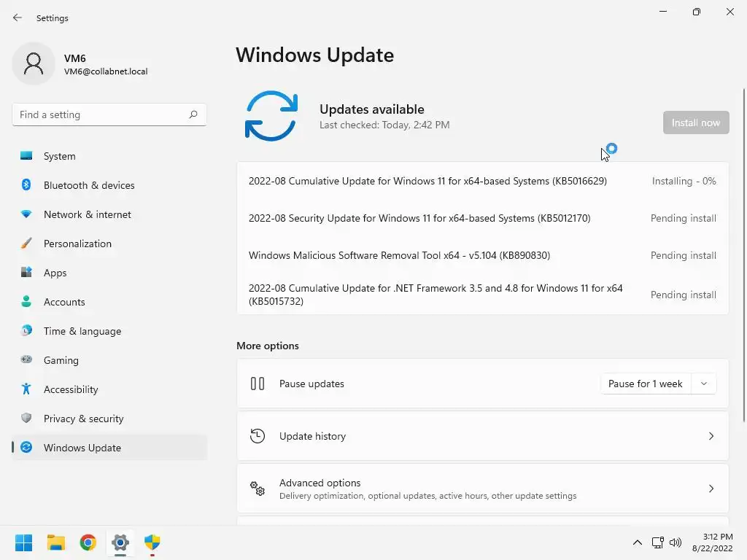This screenshot has width=747, height=560.
Task: Click the Installing - 0% status
Action: click(x=684, y=181)
